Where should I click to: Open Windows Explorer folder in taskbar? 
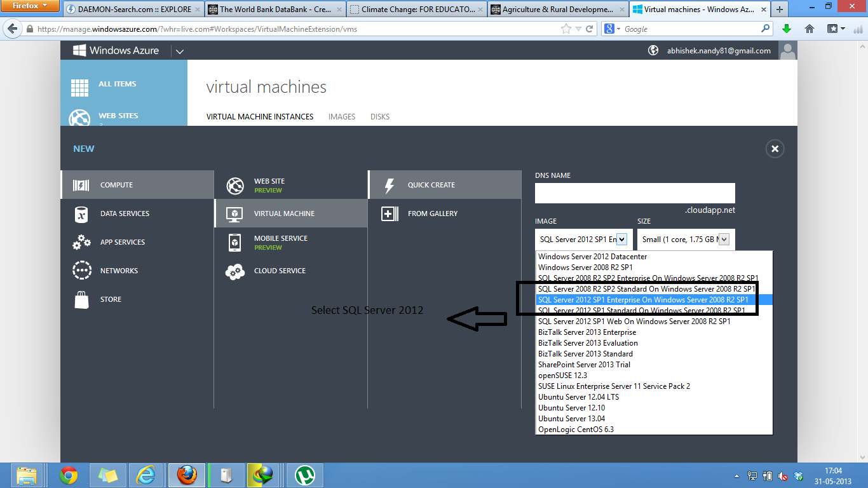[x=27, y=475]
